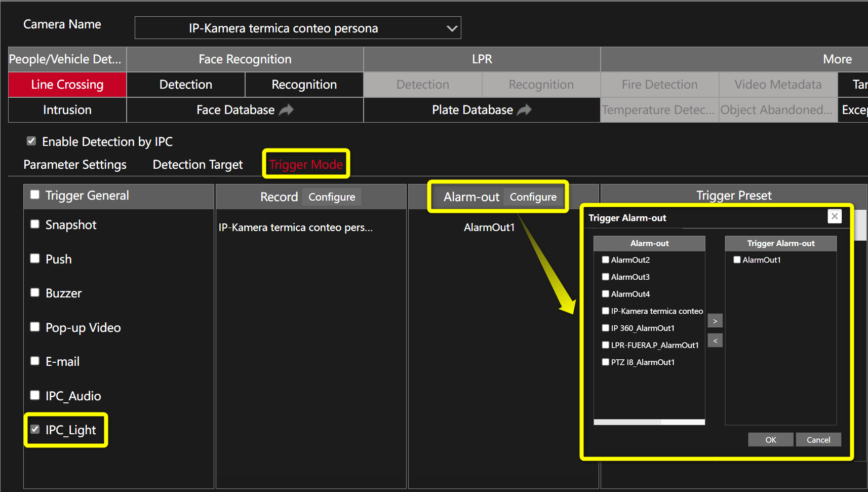Check AlarmOut1 under Trigger Alarm-out

click(x=737, y=259)
